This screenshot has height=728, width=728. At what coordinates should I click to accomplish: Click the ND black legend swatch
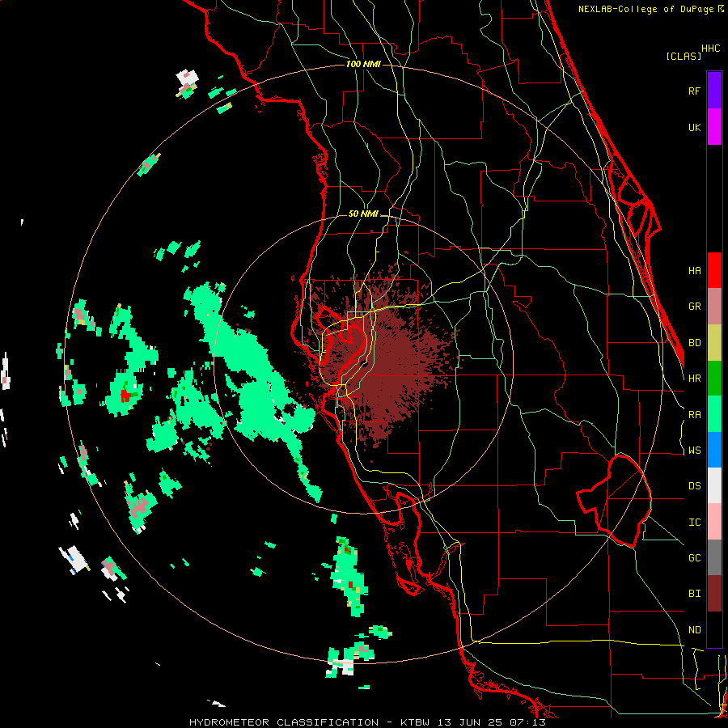(714, 629)
